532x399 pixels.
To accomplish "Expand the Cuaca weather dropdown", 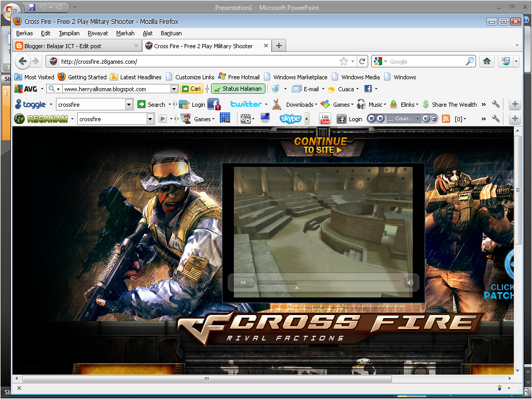I will 357,89.
